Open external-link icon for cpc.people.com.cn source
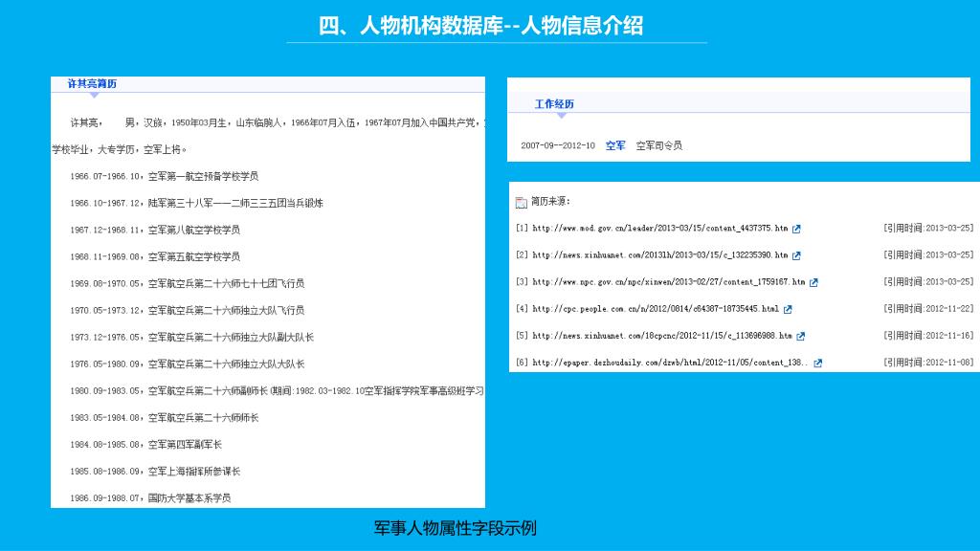Screen dimensions: 980x551 788,309
